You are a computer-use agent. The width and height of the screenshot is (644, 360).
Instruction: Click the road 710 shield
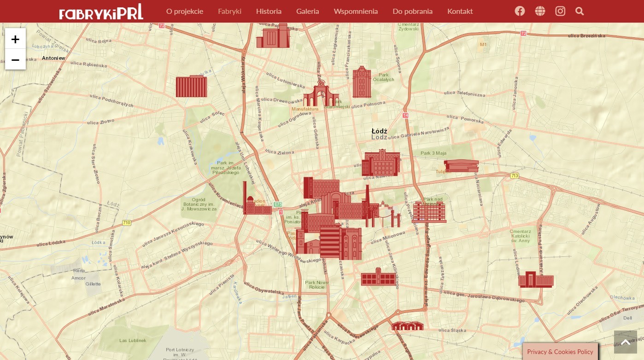127,223
